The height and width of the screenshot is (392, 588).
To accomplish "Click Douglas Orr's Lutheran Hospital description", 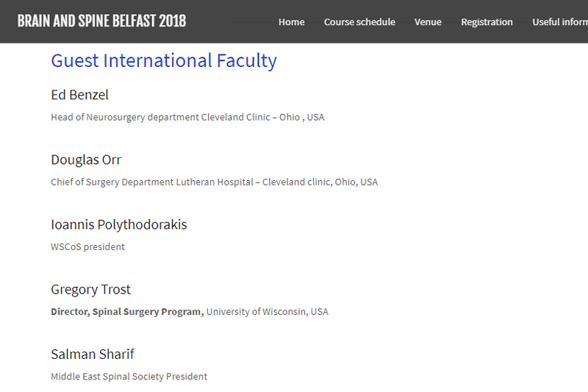I will point(214,182).
